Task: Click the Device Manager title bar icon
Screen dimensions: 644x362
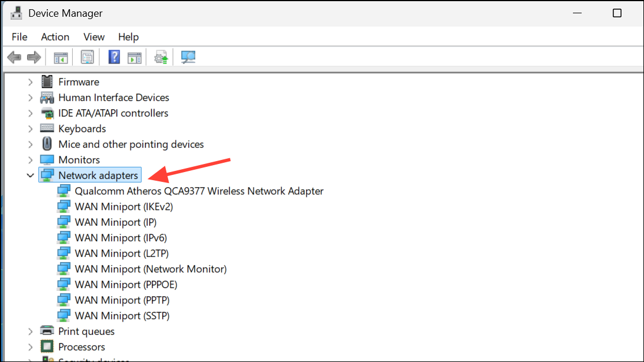Action: pos(16,12)
